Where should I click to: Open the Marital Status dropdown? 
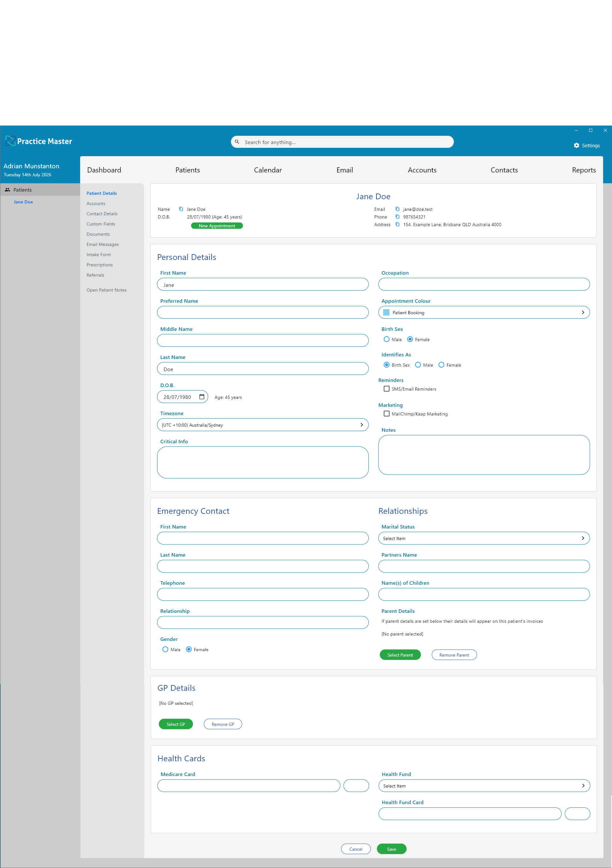click(x=484, y=538)
